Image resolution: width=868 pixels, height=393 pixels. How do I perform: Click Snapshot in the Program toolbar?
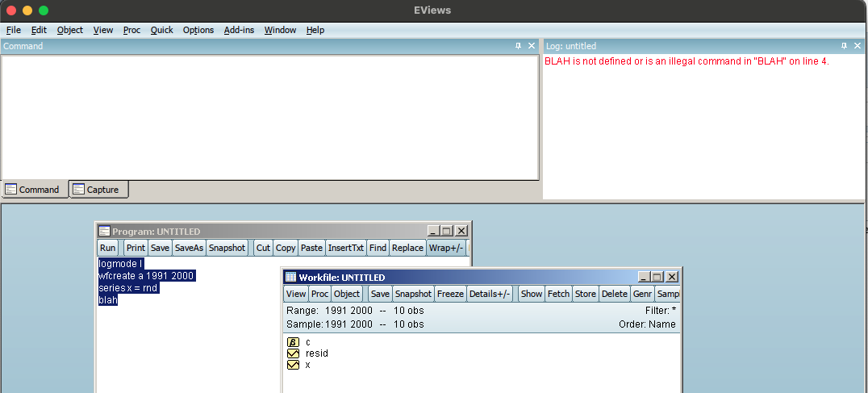(x=227, y=248)
